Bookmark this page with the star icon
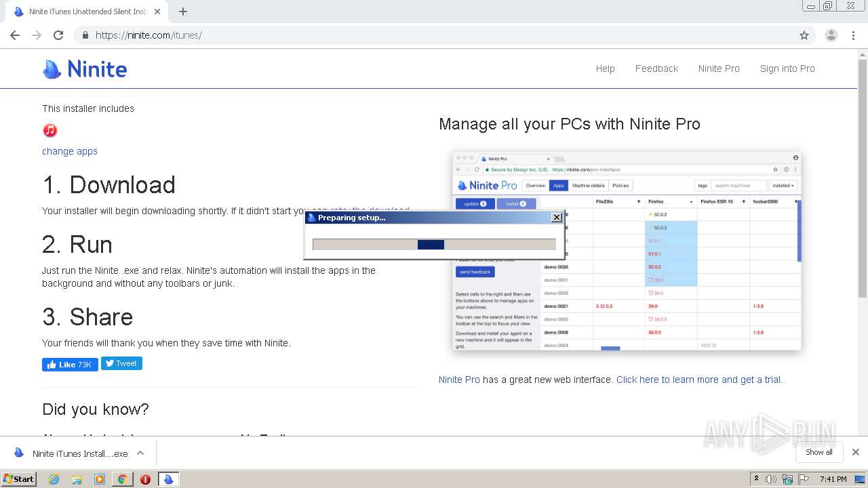 (x=804, y=35)
